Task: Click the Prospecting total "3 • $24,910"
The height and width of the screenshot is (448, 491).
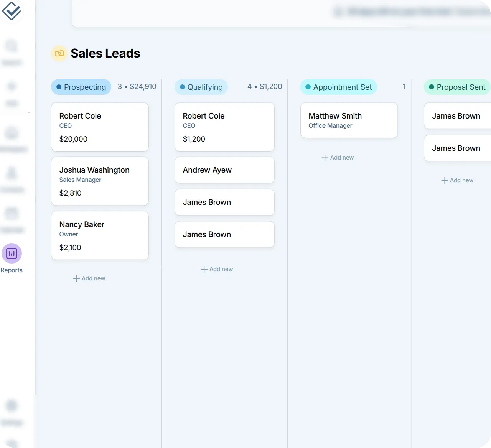Action: 137,87
